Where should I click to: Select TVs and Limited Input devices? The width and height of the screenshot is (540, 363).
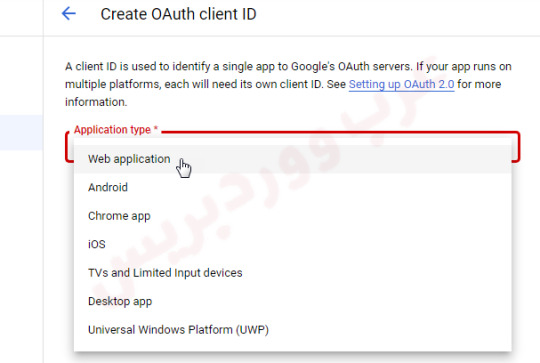[292, 273]
